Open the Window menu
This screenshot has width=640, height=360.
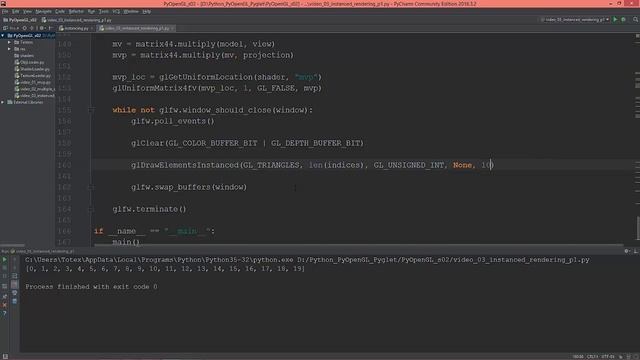pyautogui.click(x=131, y=11)
